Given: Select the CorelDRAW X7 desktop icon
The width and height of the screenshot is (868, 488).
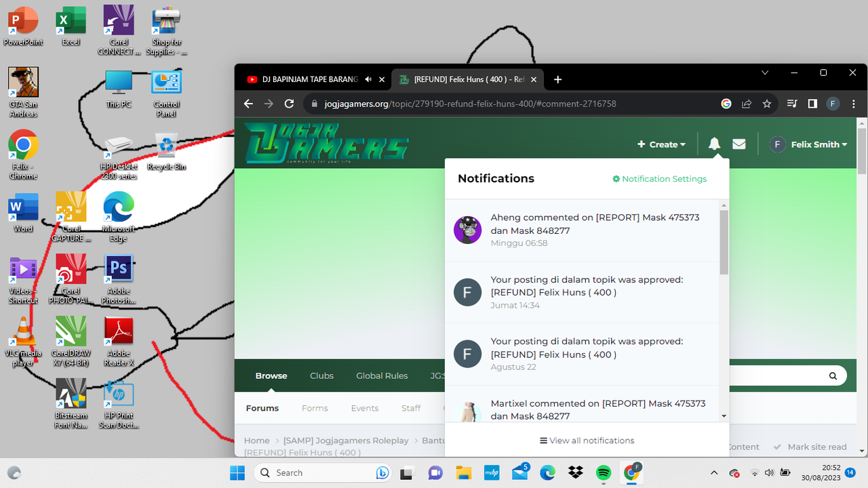Looking at the screenshot, I should [x=71, y=342].
